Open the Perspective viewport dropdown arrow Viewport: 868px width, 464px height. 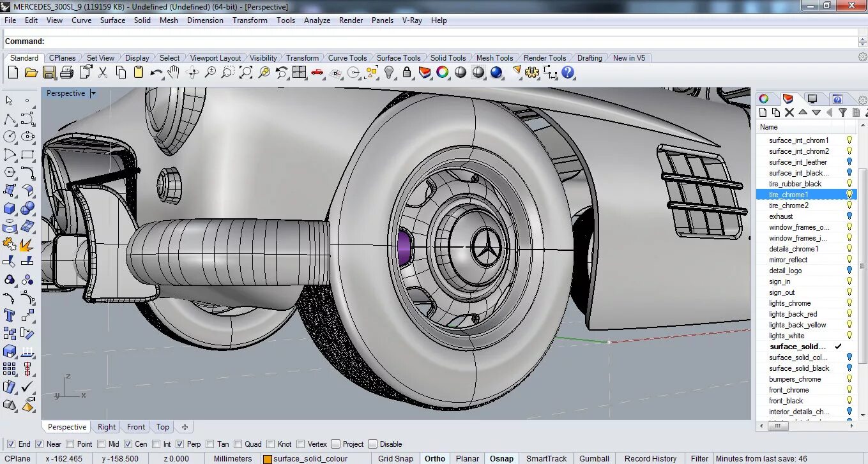click(93, 93)
